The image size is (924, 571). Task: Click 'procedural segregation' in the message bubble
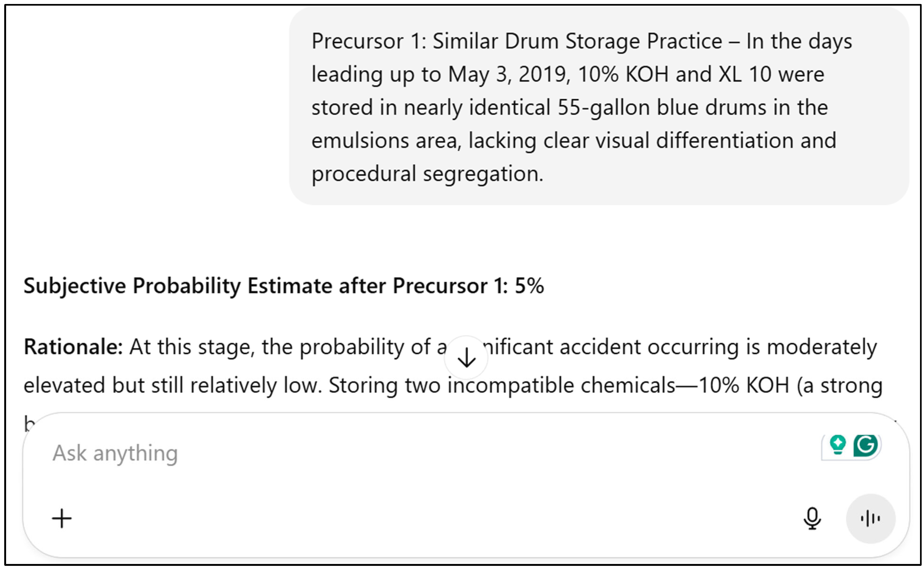(x=427, y=174)
